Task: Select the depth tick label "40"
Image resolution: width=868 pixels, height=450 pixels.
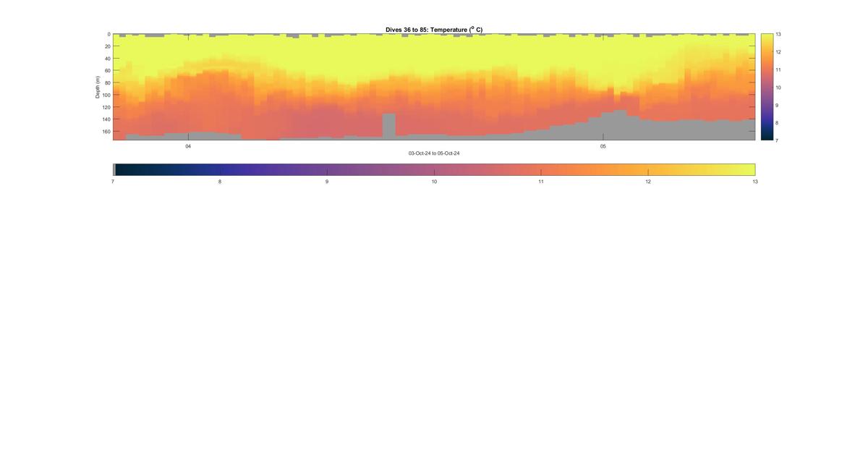Action: coord(107,59)
